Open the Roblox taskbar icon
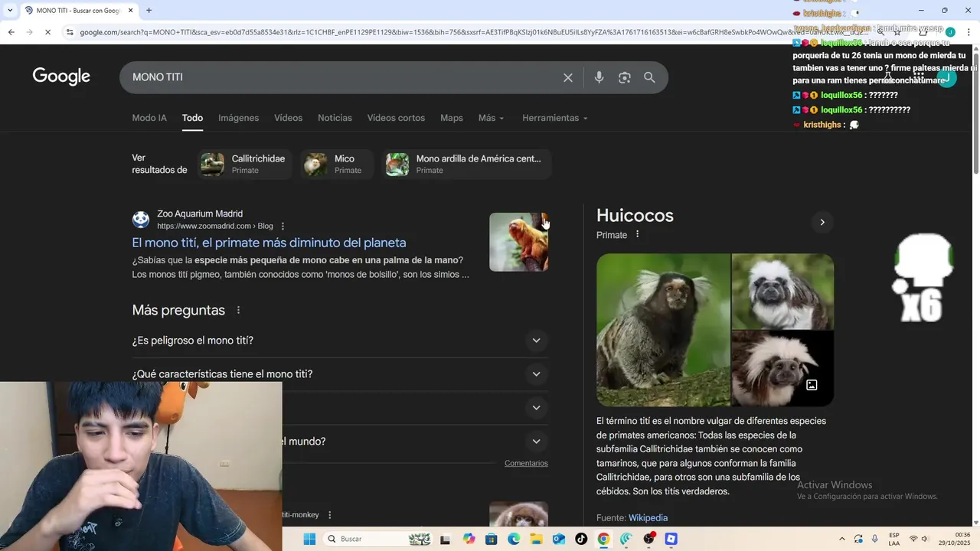Image resolution: width=980 pixels, height=551 pixels. 671,539
